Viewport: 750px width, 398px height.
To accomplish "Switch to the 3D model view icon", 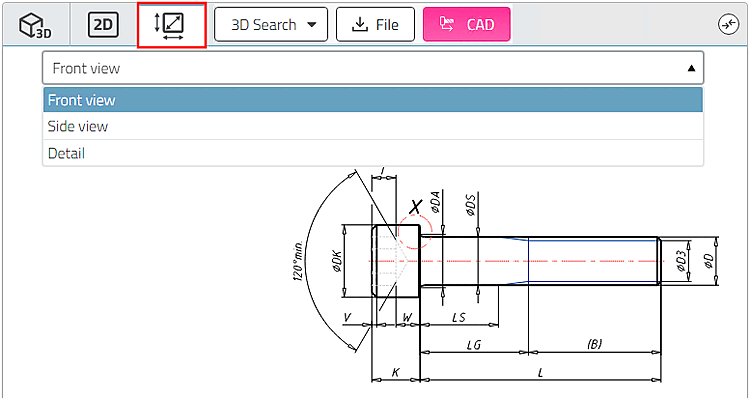I will 35,25.
